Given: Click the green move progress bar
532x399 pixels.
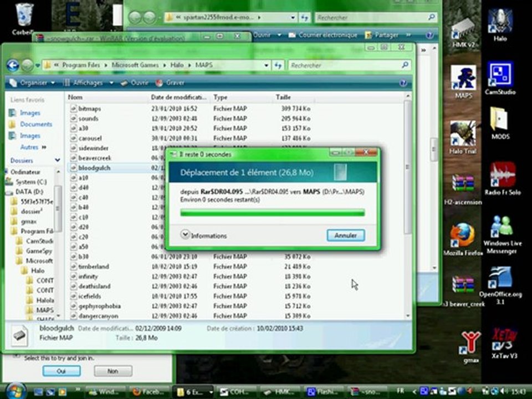Looking at the screenshot, I should click(273, 213).
